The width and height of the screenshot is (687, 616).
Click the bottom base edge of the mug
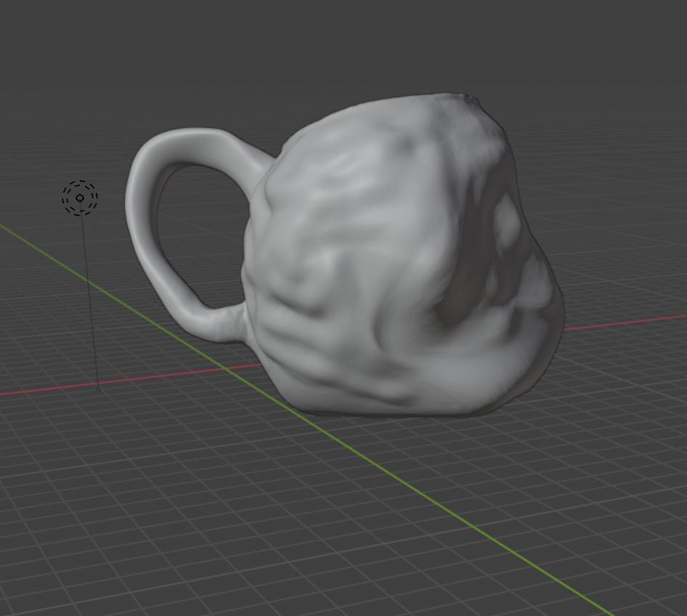pyautogui.click(x=392, y=413)
